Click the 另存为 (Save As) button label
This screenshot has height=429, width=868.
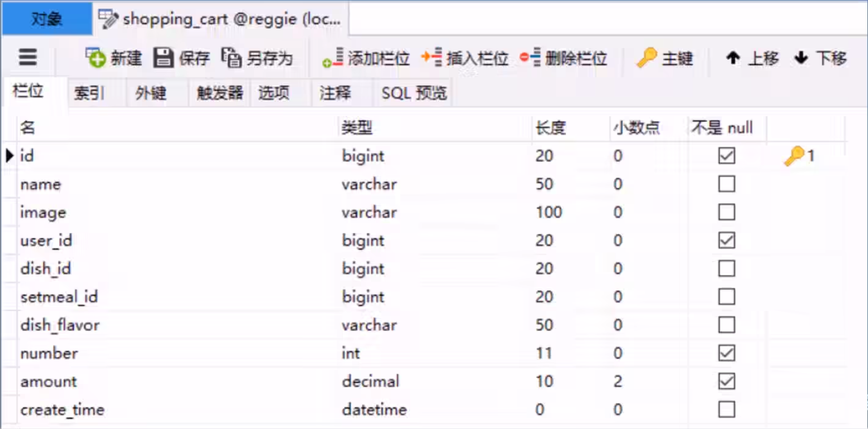270,58
